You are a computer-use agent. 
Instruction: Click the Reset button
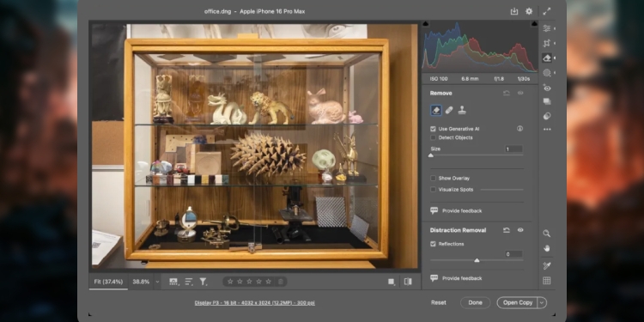tap(438, 303)
